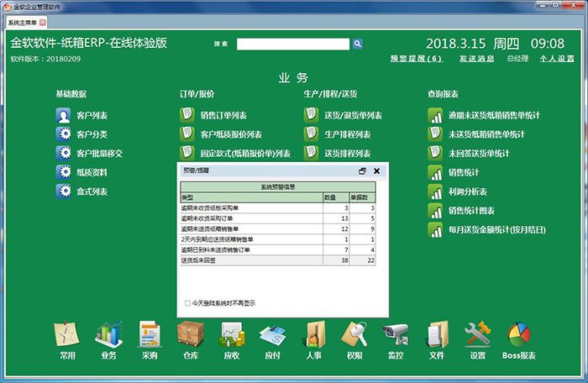Click the search magnifier button
The height and width of the screenshot is (383, 588).
[x=357, y=44]
